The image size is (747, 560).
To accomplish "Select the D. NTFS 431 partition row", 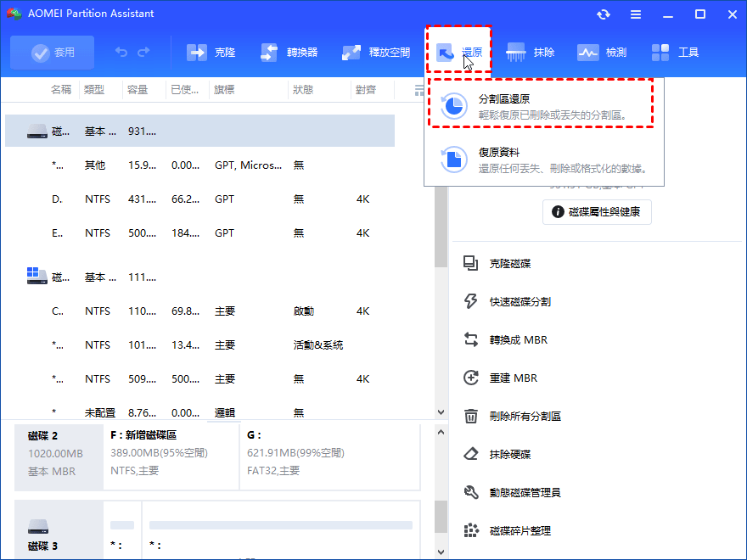I will click(199, 199).
